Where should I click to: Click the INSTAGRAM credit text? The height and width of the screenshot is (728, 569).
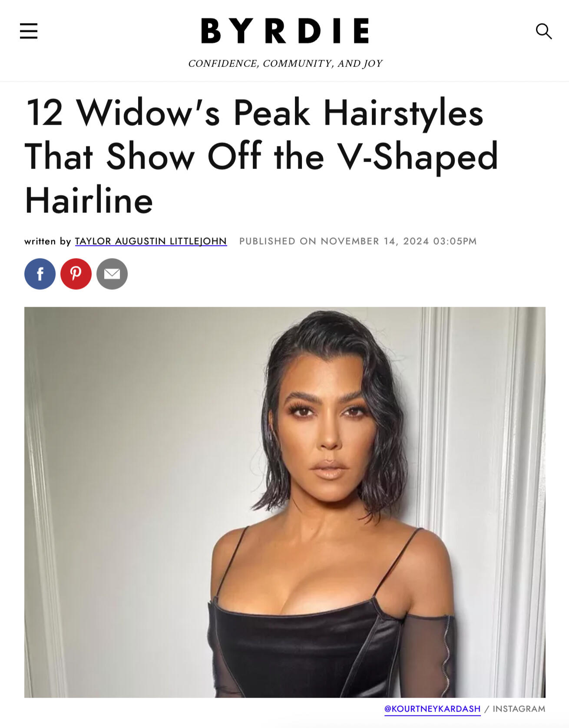point(519,709)
